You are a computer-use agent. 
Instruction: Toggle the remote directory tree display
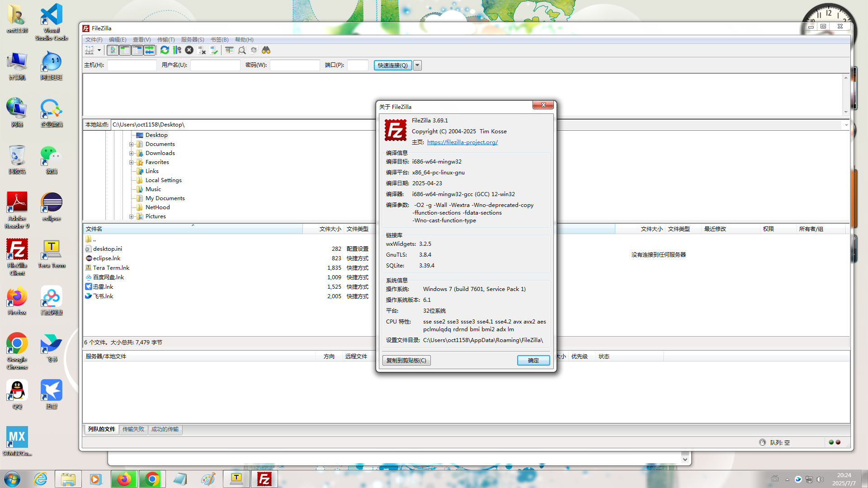pos(137,50)
